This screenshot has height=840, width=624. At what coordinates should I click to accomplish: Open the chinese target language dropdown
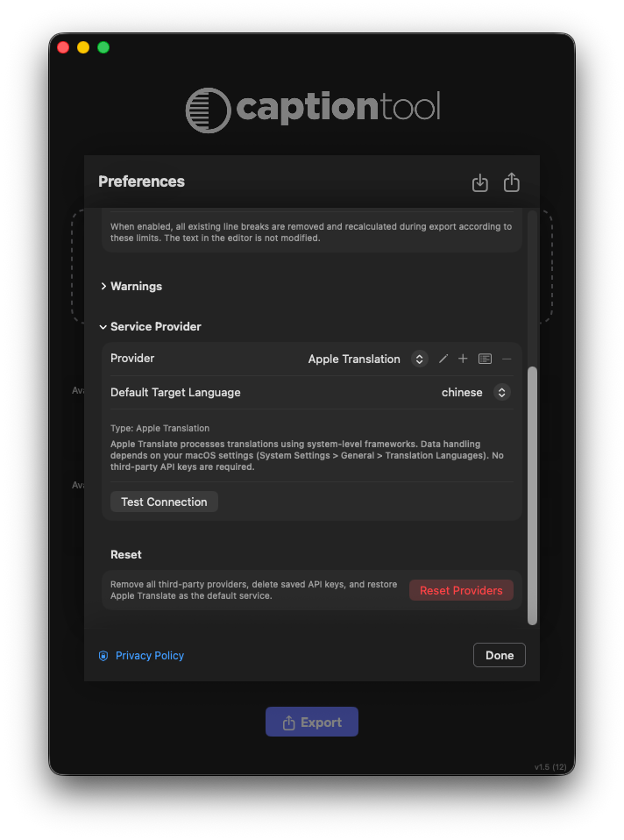501,393
